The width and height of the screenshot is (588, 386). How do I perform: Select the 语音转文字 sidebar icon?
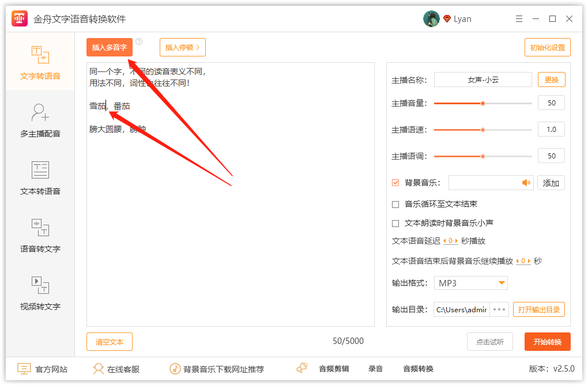(40, 235)
